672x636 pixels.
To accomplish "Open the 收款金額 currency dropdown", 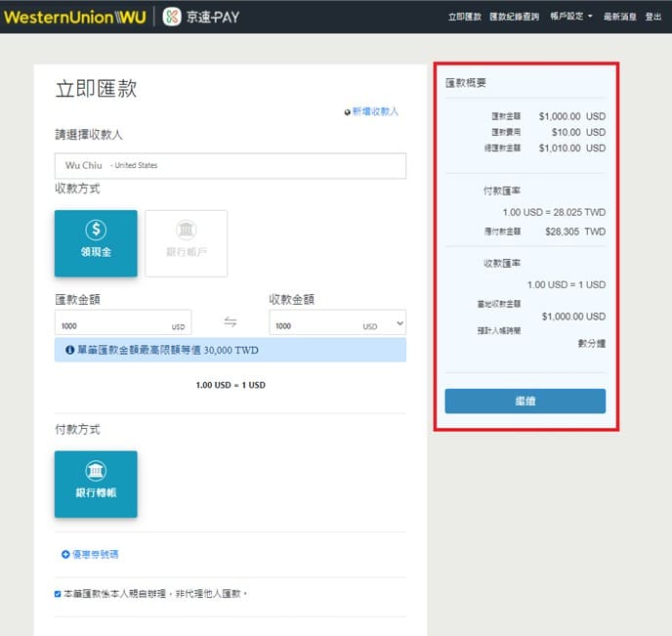I will click(398, 323).
